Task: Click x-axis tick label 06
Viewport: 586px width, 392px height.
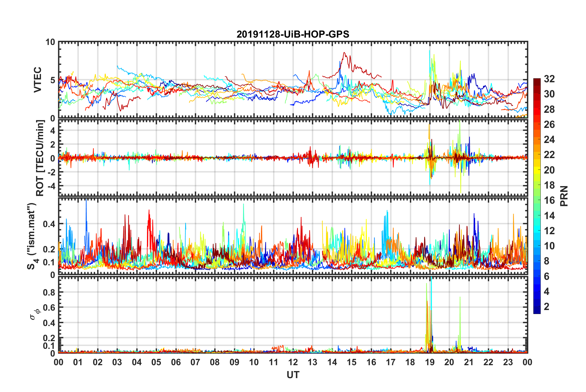Action: coord(176,362)
